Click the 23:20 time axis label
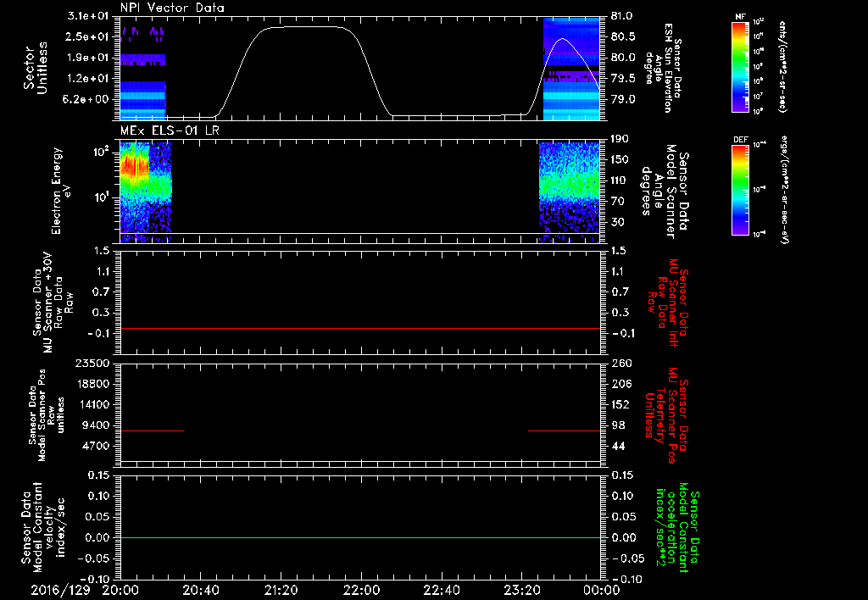 pos(521,590)
